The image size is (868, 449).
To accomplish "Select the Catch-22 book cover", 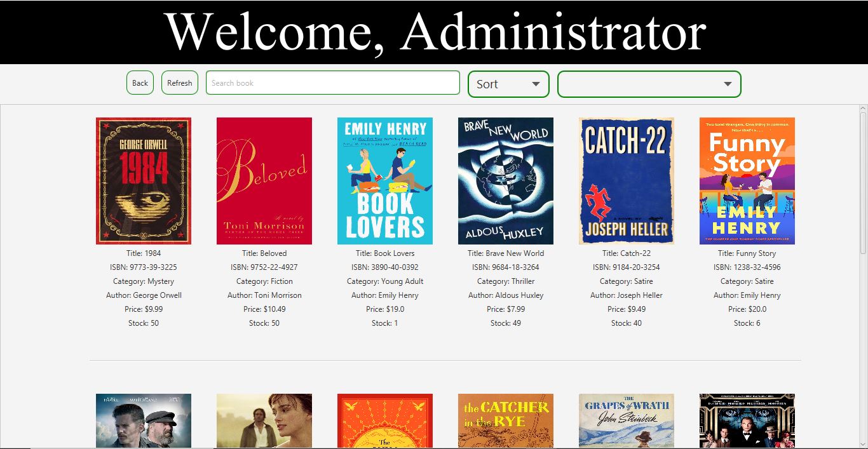I will pyautogui.click(x=627, y=181).
